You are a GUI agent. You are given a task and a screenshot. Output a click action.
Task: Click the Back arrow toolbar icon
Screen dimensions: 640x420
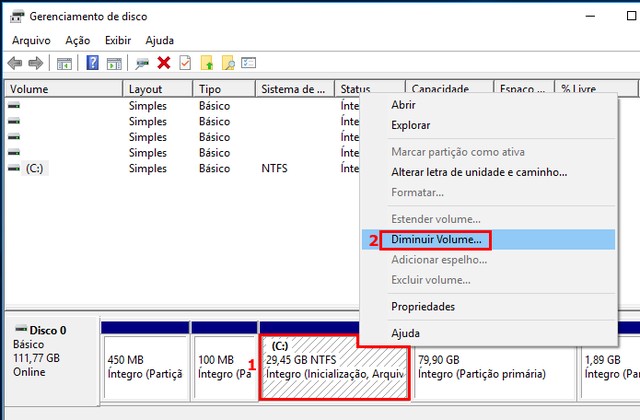click(15, 63)
